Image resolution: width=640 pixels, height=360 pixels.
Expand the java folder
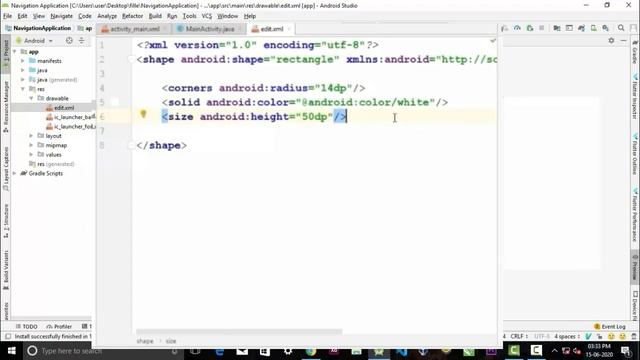pos(23,70)
